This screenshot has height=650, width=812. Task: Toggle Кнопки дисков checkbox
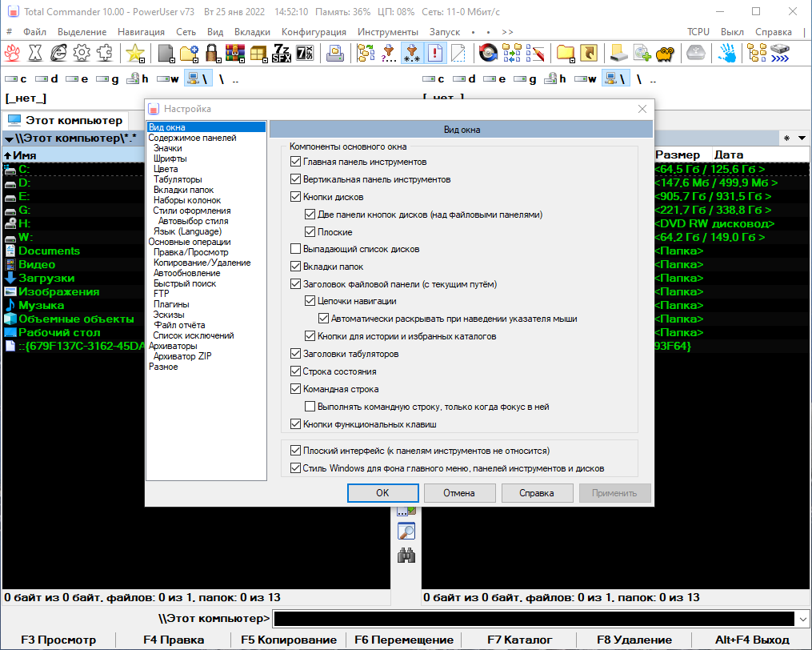(296, 197)
